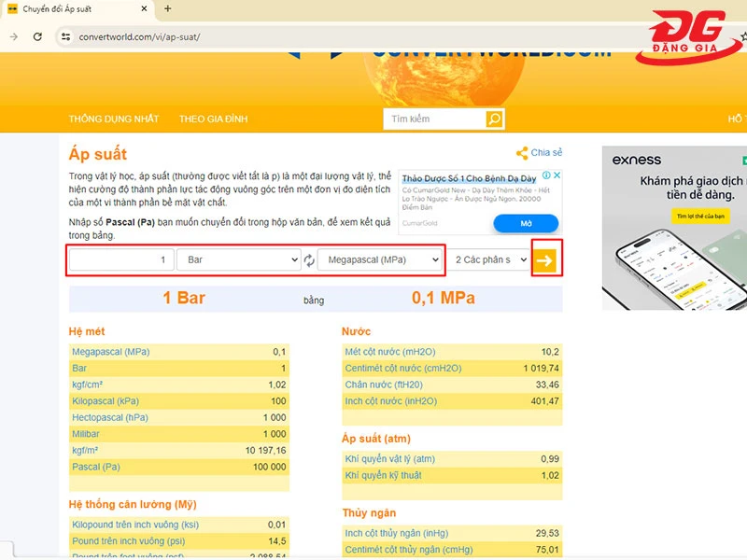
Task: Close the Chuyển đổi Áp suất tab
Action: click(143, 8)
